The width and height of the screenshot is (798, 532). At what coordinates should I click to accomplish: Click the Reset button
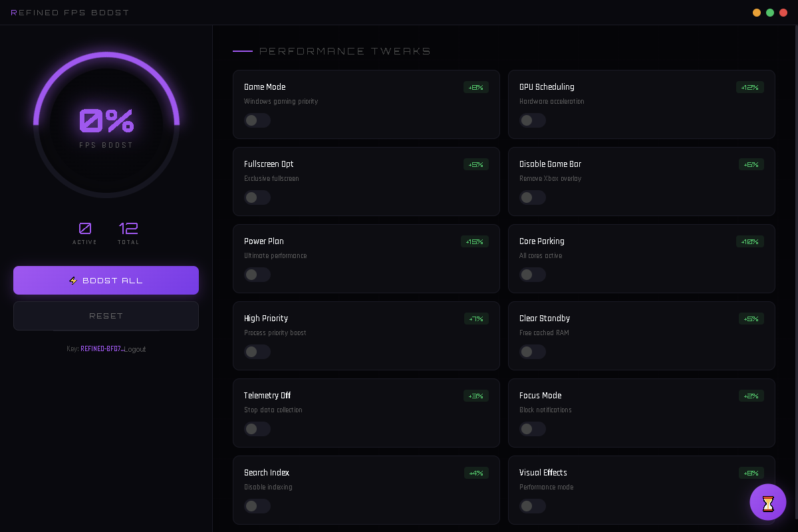tap(106, 316)
